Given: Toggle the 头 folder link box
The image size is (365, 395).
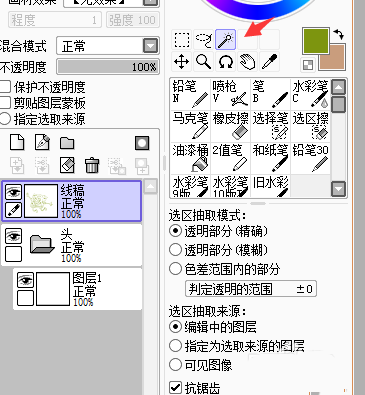Looking at the screenshot, I should point(14,254).
